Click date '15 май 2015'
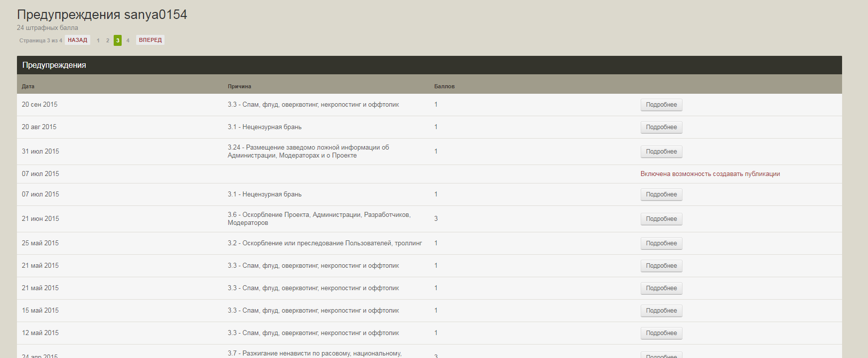The image size is (868, 358). 40,311
